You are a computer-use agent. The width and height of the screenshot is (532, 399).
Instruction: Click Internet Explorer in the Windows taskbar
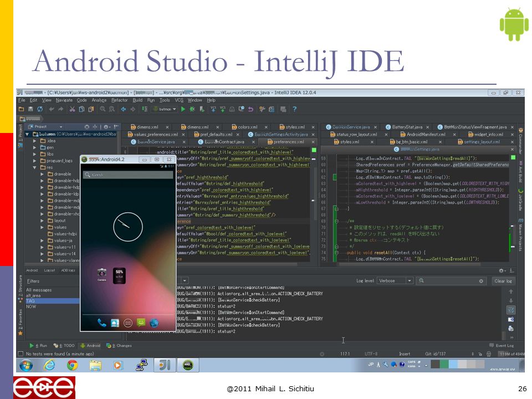point(49,365)
